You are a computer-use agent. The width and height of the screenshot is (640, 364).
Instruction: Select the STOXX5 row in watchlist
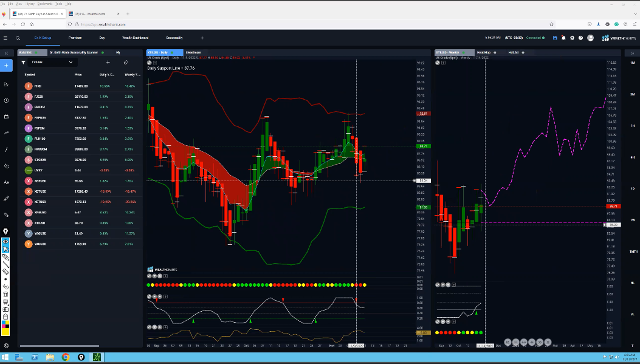[x=81, y=160]
